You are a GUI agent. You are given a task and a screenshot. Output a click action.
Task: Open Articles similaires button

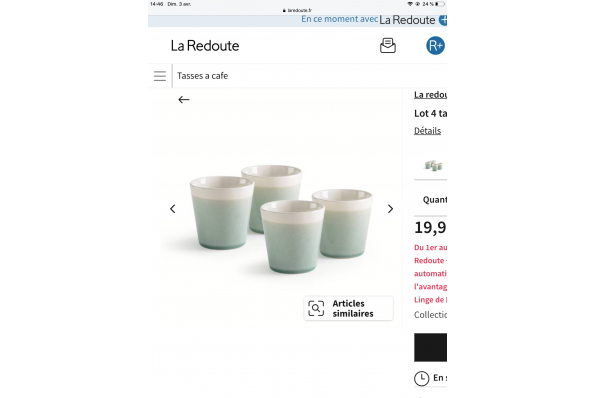click(348, 308)
